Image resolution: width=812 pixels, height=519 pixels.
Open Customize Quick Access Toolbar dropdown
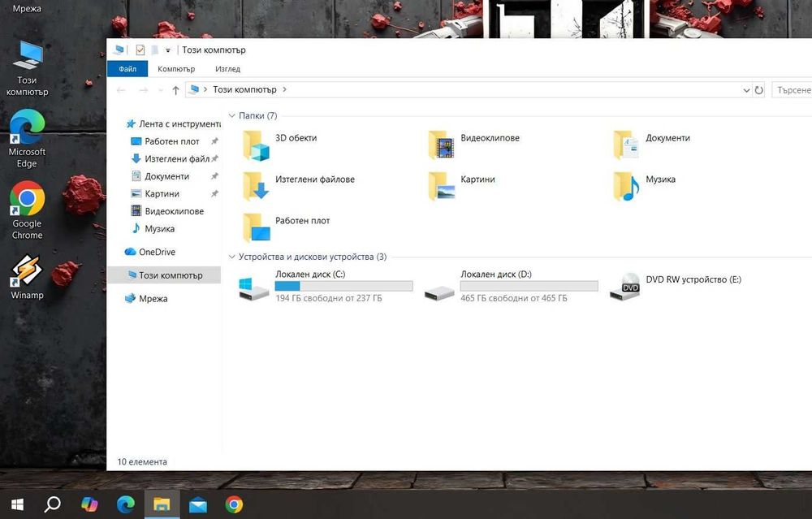pyautogui.click(x=168, y=50)
